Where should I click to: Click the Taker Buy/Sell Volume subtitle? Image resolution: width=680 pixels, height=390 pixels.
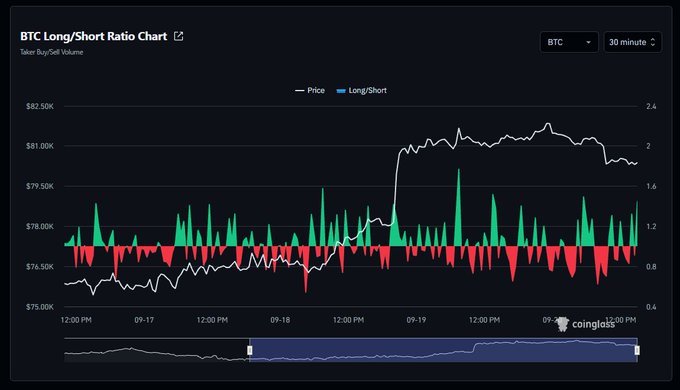coord(52,52)
